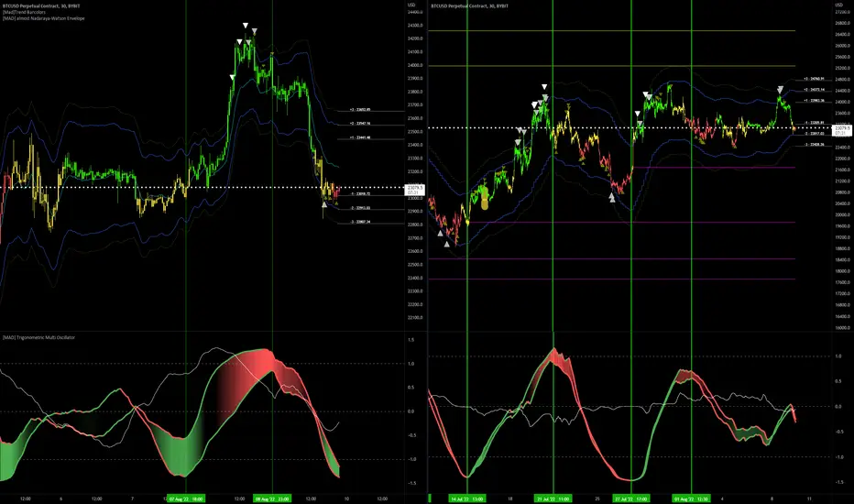Click the white up triangle signal on left chart
The height and width of the screenshot is (504, 854).
click(324, 204)
